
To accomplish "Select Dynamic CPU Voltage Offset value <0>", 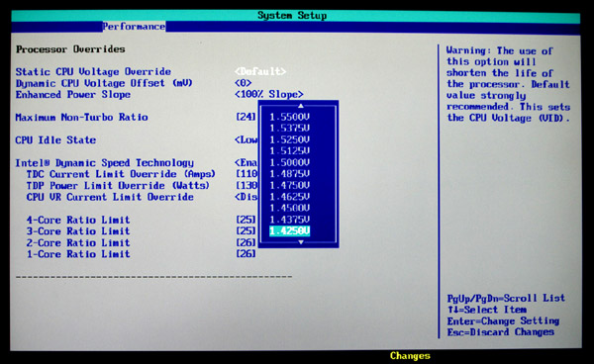I will pyautogui.click(x=243, y=83).
